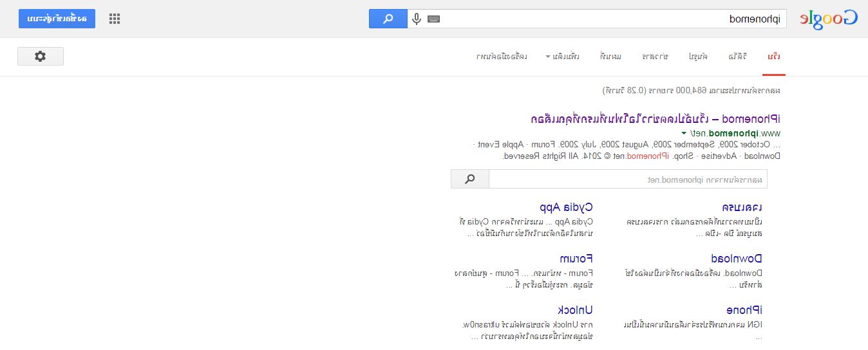This screenshot has width=868, height=350.
Task: Switch to the ค้นรูป (Images) tab
Action: click(x=698, y=57)
